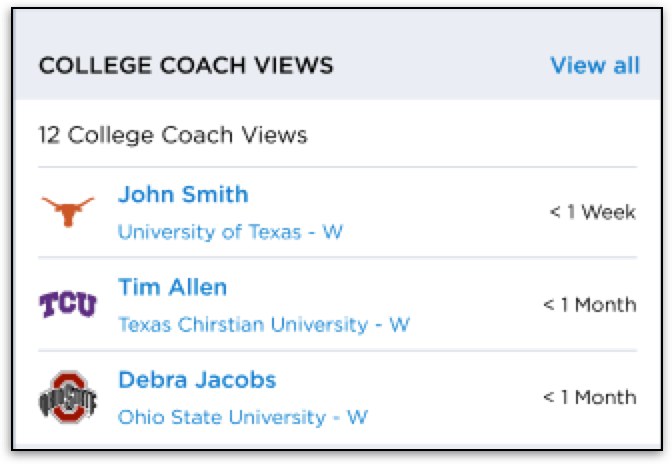Screen dimensions: 672x464
Task: Click Debra Jacobs' '< 1 Month' timestamp
Action: [589, 397]
